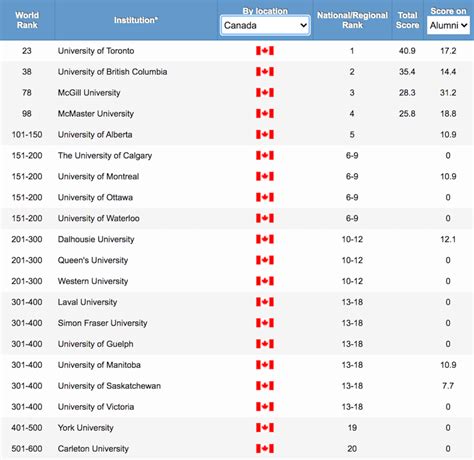Click the flag icon for York University
474x460 pixels.
point(265,428)
